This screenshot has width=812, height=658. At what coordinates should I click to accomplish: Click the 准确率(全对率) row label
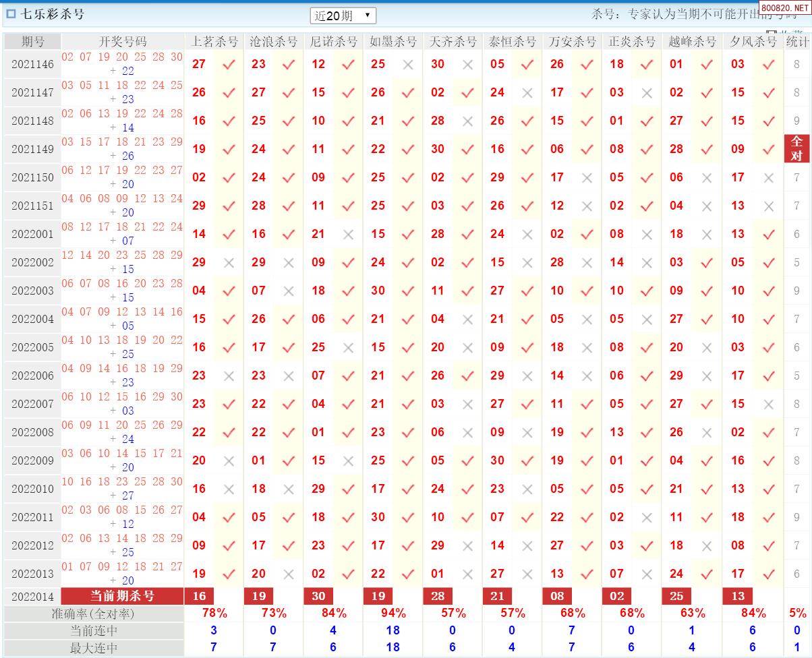point(93,614)
